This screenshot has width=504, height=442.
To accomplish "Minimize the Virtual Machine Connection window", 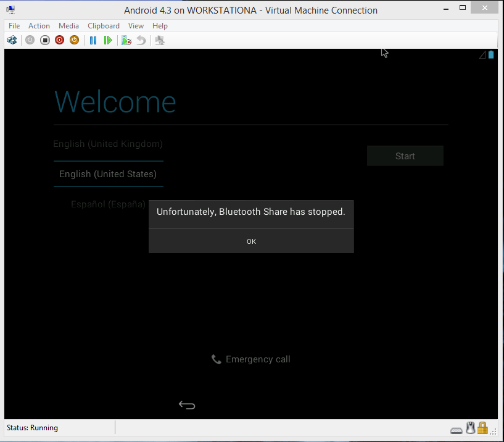I will (x=446, y=9).
